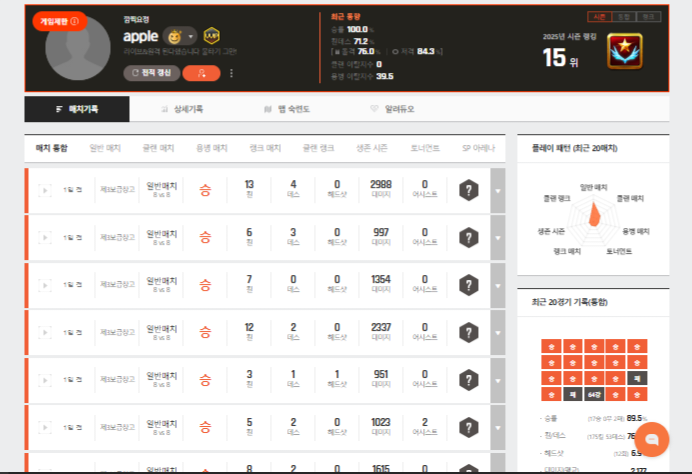The image size is (692, 474).
Task: Click the question-mark hexagon badge in third match row
Action: pos(468,286)
